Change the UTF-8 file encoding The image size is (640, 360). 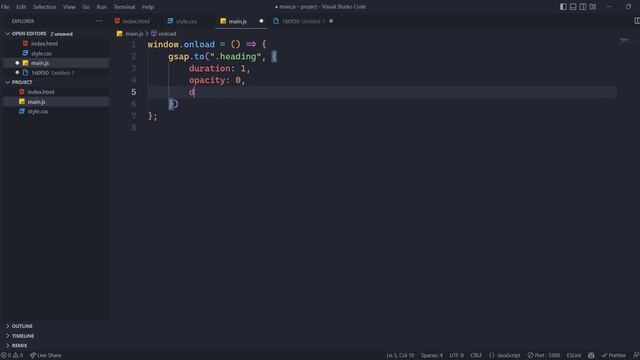(x=456, y=356)
